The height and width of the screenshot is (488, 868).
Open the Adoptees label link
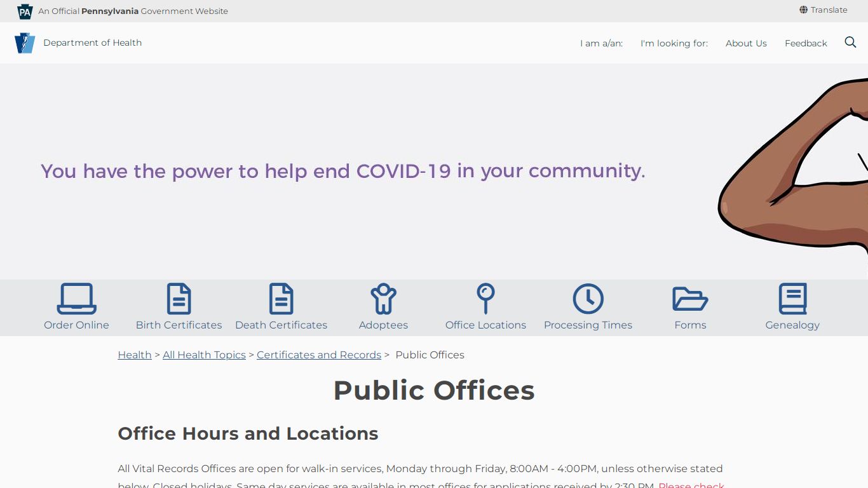pyautogui.click(x=383, y=325)
